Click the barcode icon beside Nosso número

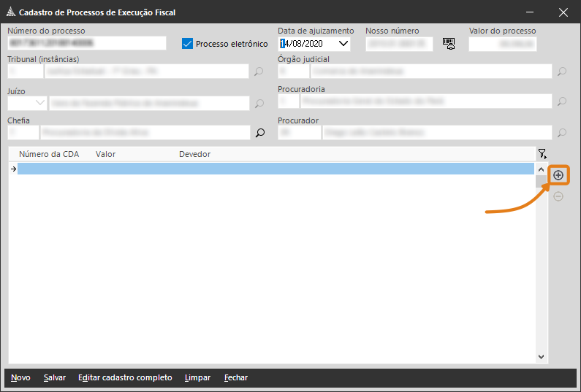pyautogui.click(x=449, y=44)
